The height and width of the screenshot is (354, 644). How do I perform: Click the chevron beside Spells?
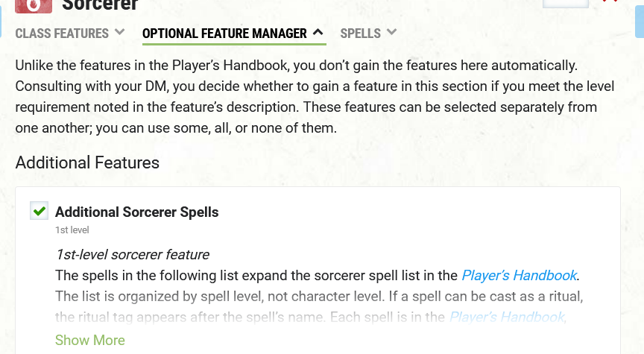[391, 32]
